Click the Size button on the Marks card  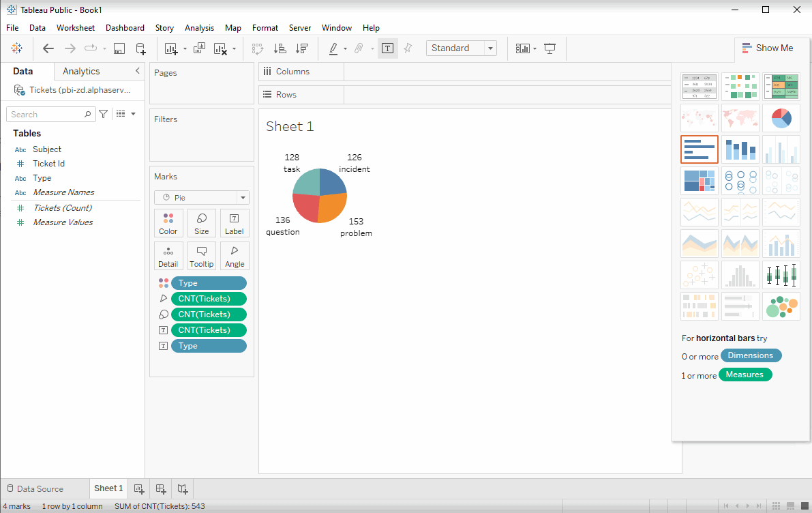[x=201, y=223]
